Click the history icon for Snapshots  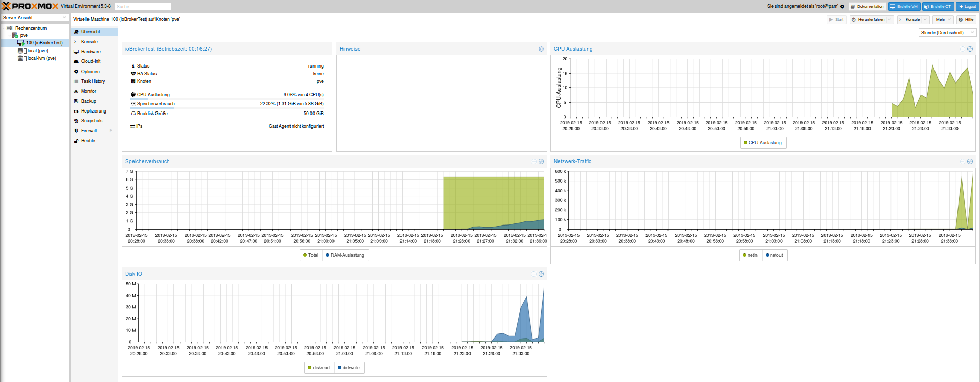[76, 121]
